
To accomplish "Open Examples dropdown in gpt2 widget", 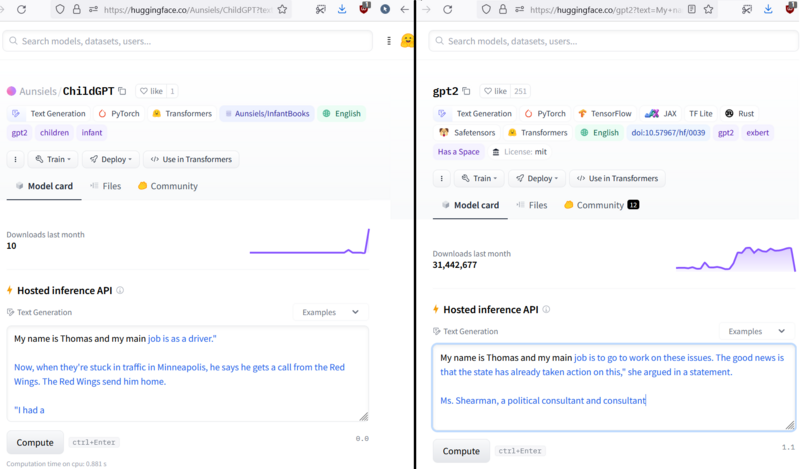I will (757, 331).
